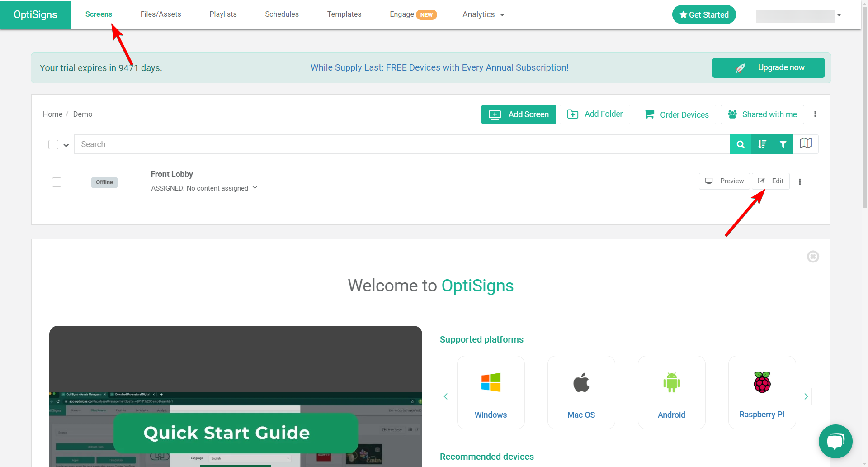Switch to the Schedules tab
The image size is (868, 467).
pyautogui.click(x=282, y=14)
